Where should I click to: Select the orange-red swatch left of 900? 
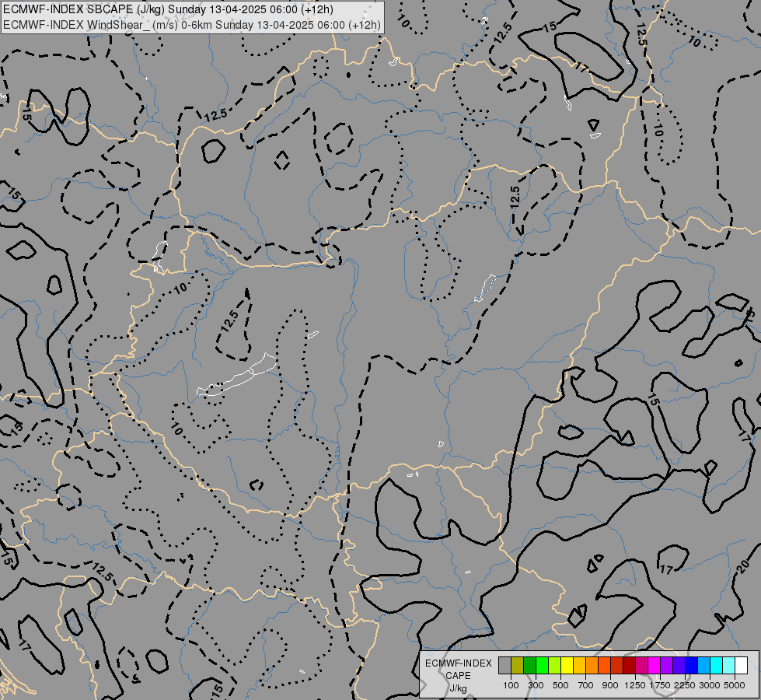click(604, 666)
